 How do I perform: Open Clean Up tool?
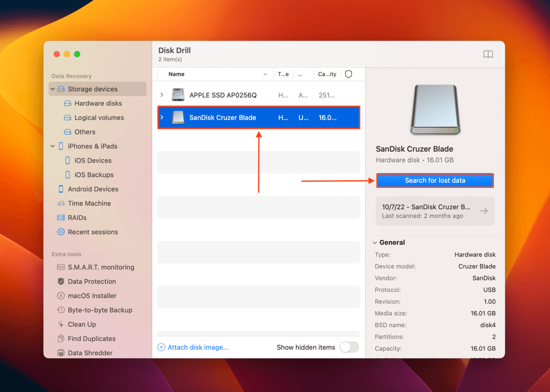82,324
